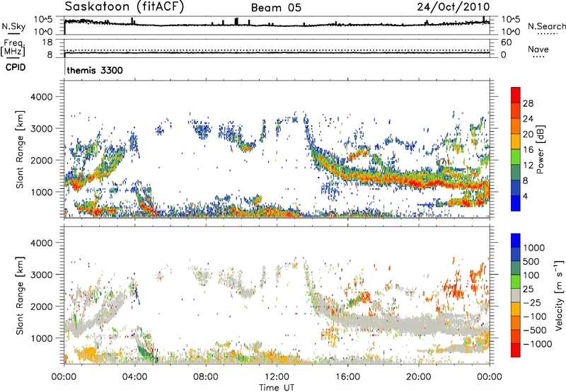Image resolution: width=566 pixels, height=392 pixels.
Task: Click the yellow band in power color bar
Action: (516, 142)
